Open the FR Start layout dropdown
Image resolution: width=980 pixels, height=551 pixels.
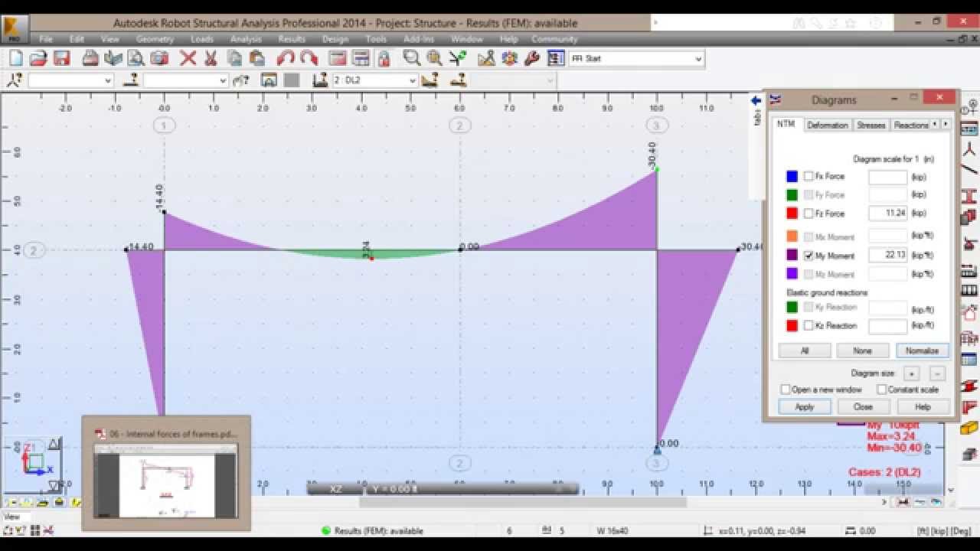pyautogui.click(x=697, y=58)
